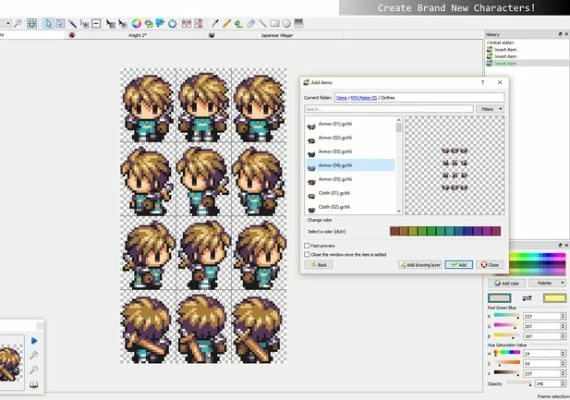570x400 pixels.
Task: Click the Back button in Add items dialog
Action: coord(319,265)
